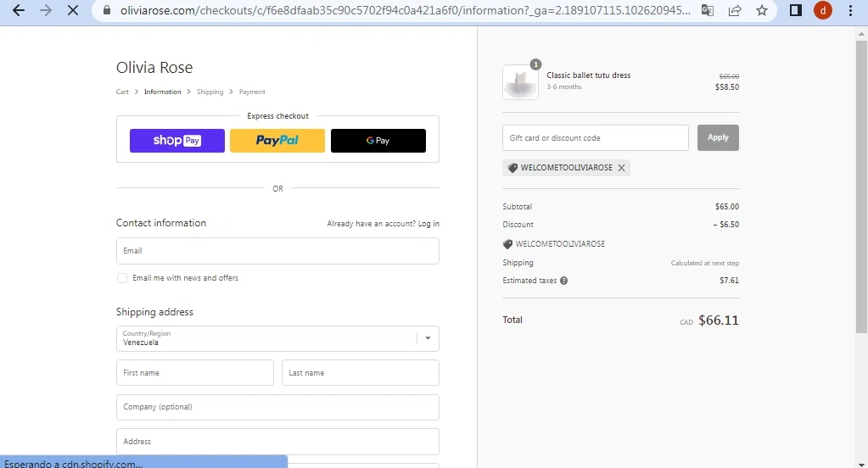Viewport: 868px width, 468px height.
Task: Click the Estimated taxes help icon
Action: tap(563, 281)
